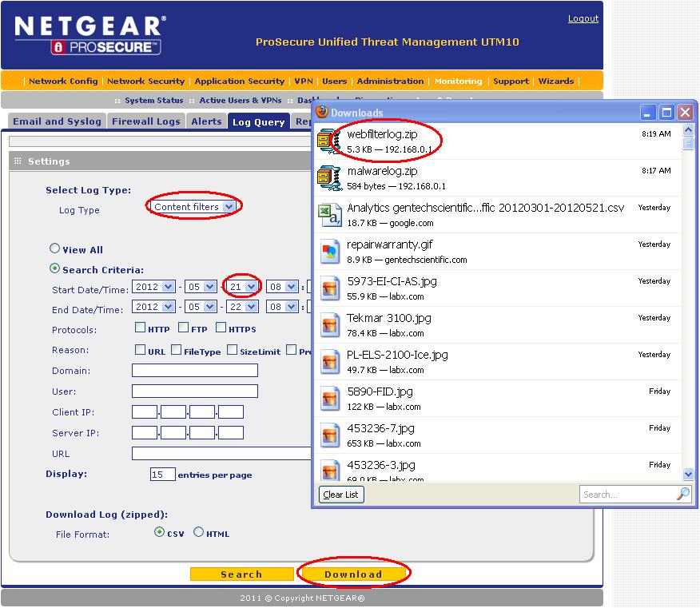Switch to the Firewall Logs tab

point(145,121)
